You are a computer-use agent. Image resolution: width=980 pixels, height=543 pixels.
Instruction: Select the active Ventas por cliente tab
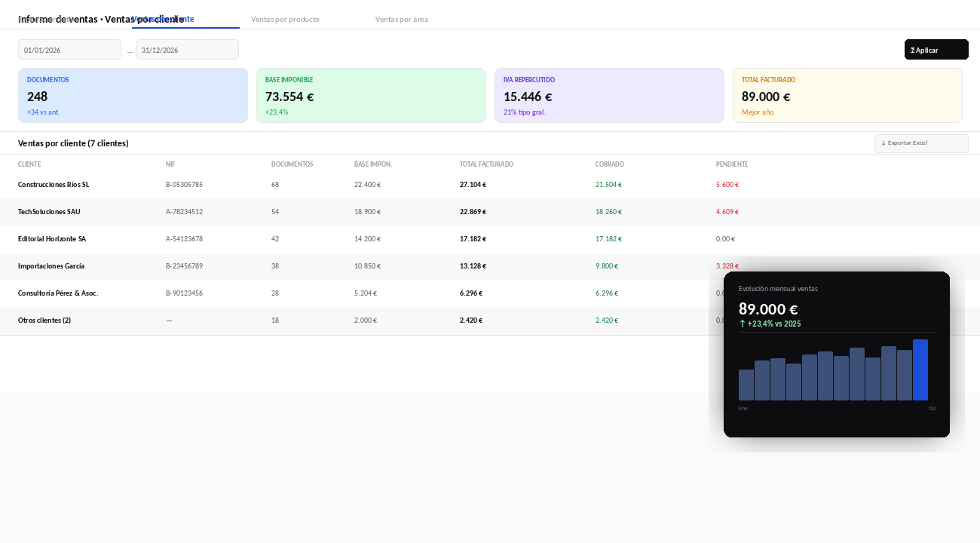[x=185, y=20]
